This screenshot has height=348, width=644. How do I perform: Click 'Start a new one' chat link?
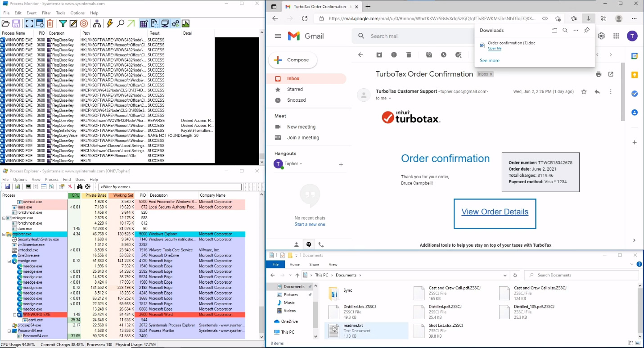click(x=310, y=225)
